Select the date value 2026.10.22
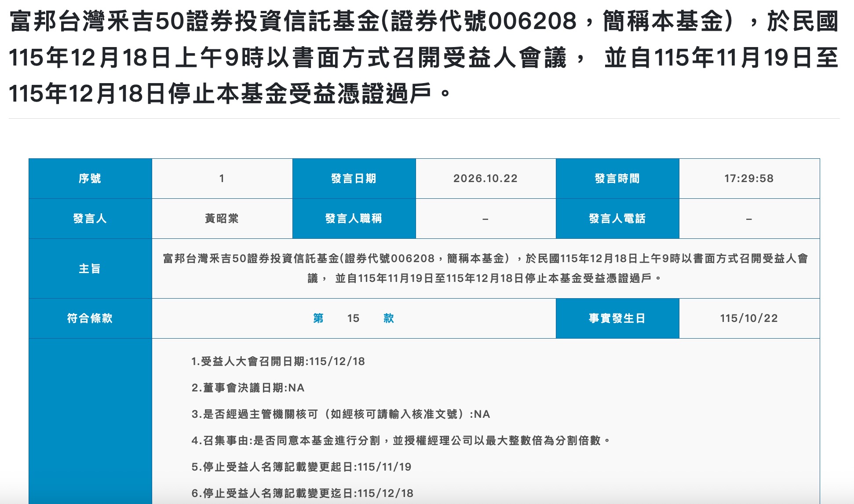Screen dimensions: 854x504 (x=485, y=179)
